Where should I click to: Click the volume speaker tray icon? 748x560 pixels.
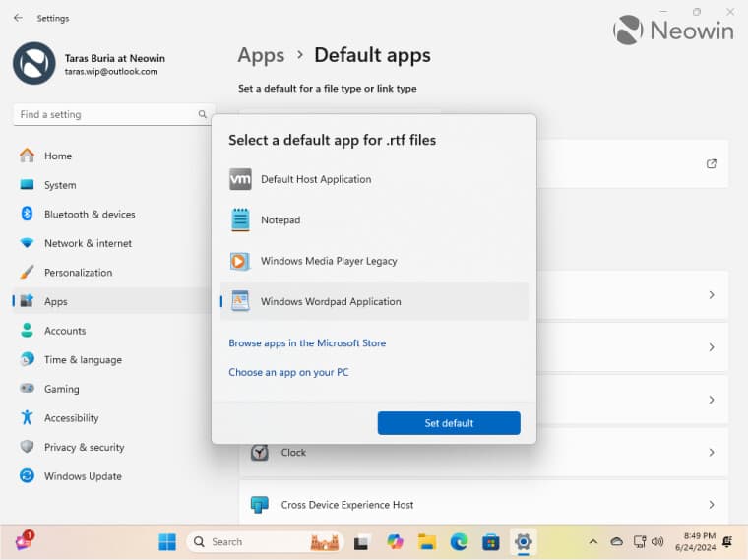pyautogui.click(x=657, y=542)
